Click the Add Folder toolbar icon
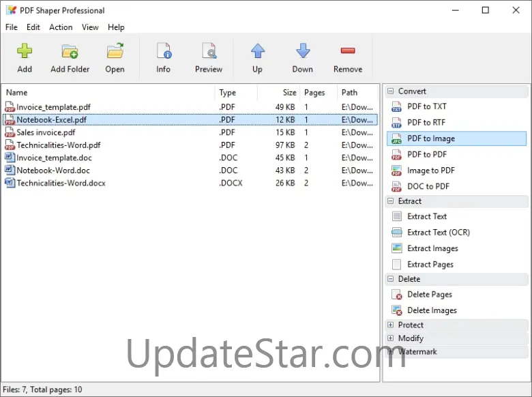532x397 pixels. (70, 51)
